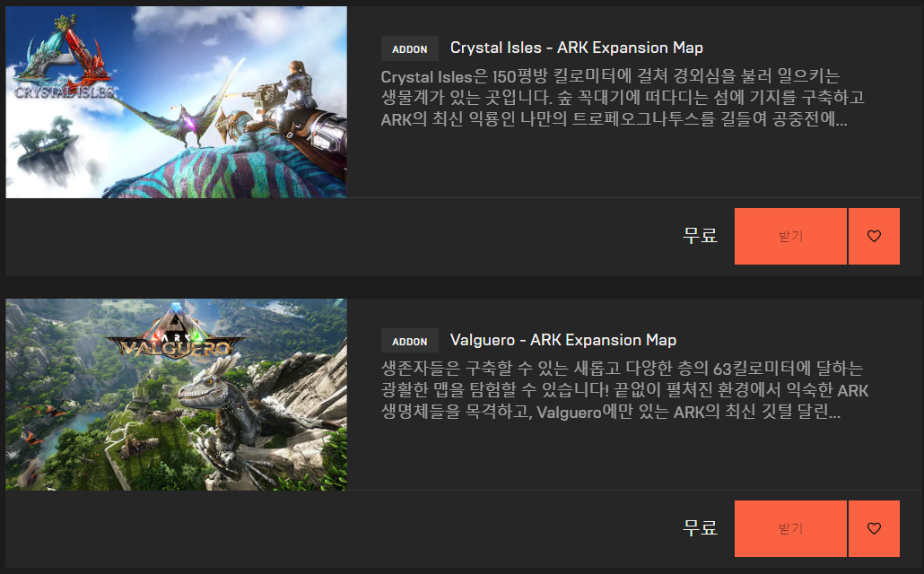
Task: Click the ADDON badge beside Valguero
Action: 410,341
